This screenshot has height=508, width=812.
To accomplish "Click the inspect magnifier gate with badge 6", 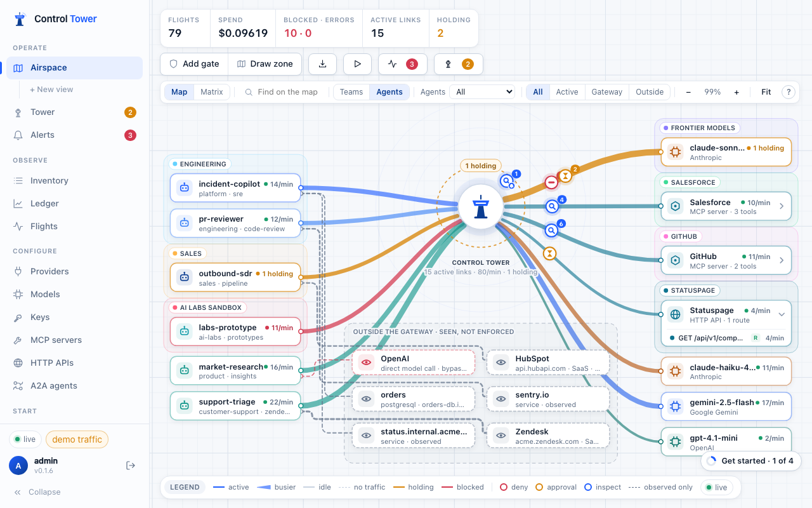I will [551, 231].
